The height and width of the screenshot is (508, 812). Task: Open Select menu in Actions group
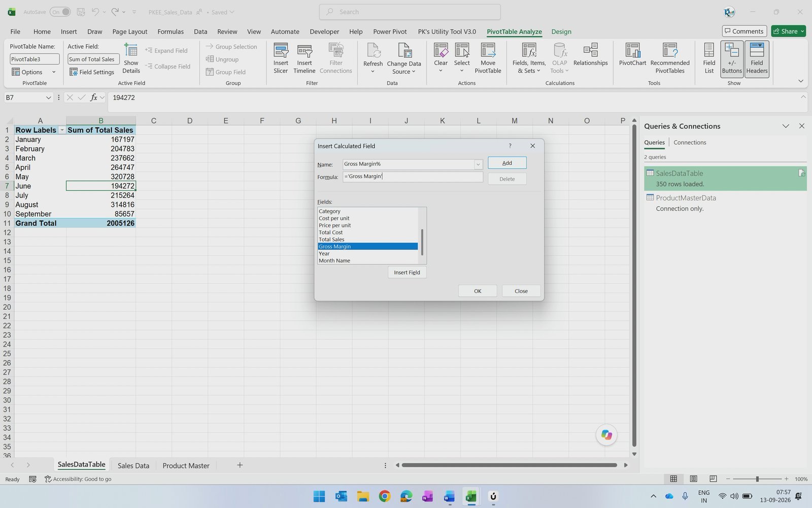(462, 58)
